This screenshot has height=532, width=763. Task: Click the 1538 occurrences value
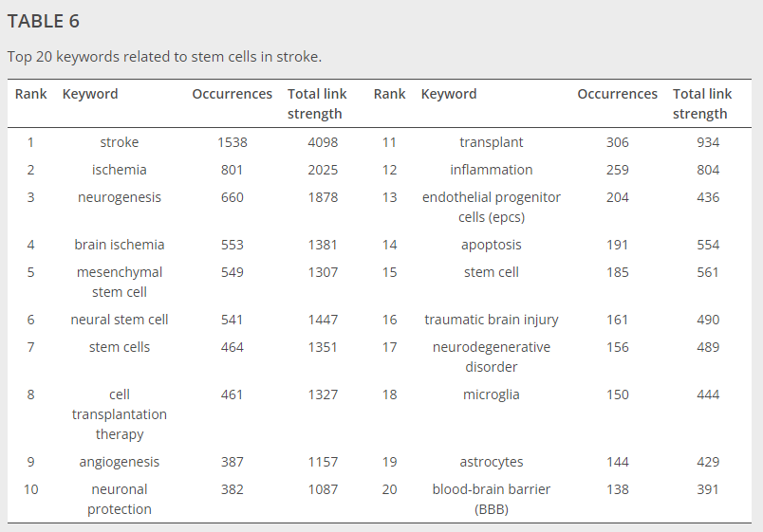pos(232,142)
